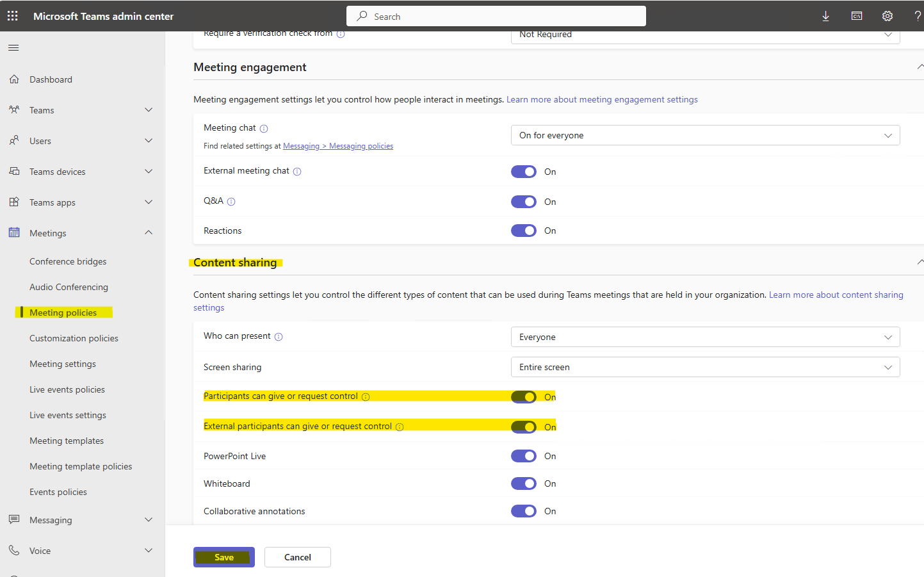Expand the Teams navigation section
The height and width of the screenshot is (577, 924).
coord(149,110)
